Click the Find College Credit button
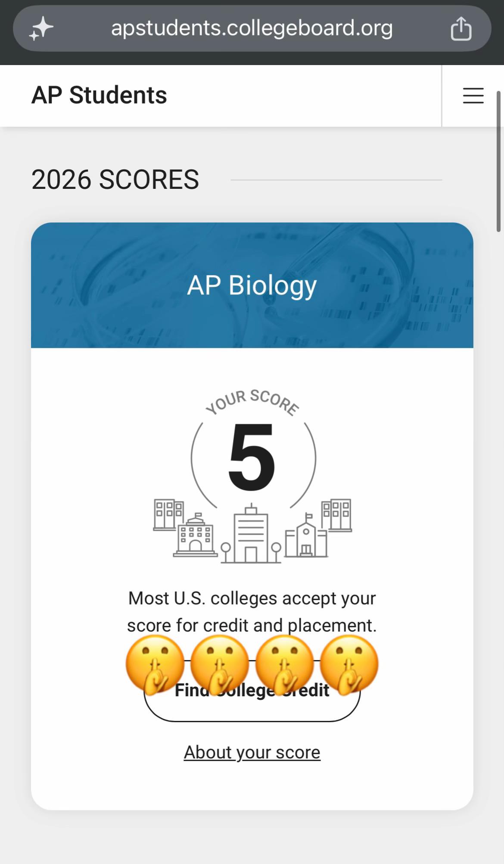The image size is (504, 864). [x=252, y=690]
